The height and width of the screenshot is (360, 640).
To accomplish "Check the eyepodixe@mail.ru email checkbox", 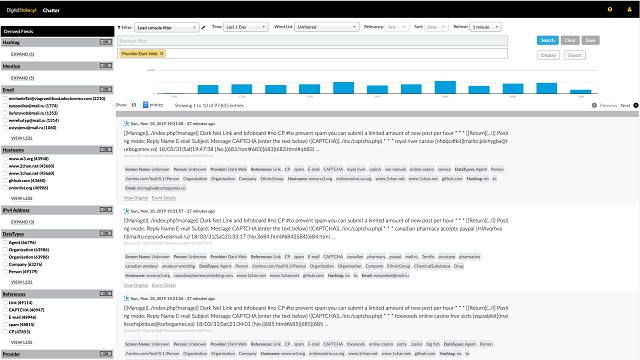I will [x=5, y=106].
